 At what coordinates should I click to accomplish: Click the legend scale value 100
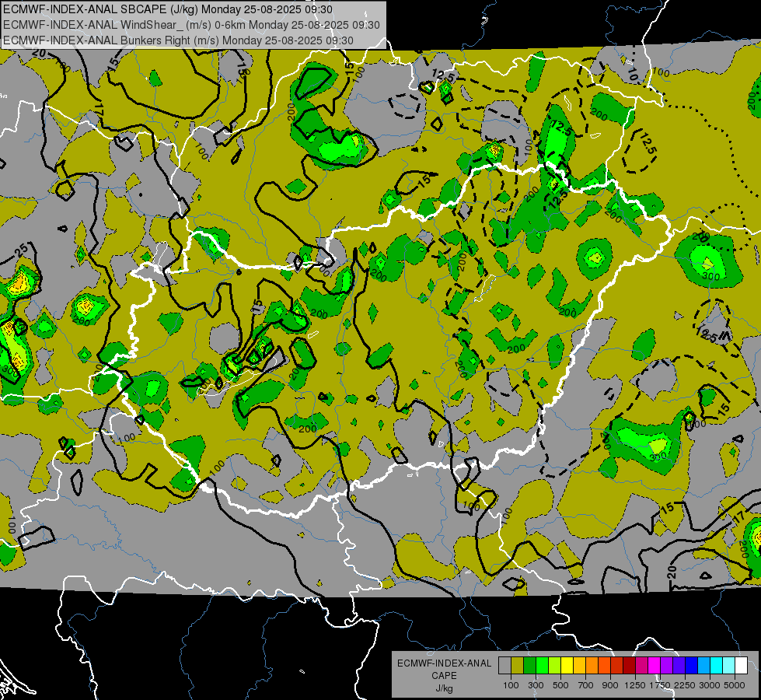pyautogui.click(x=511, y=685)
